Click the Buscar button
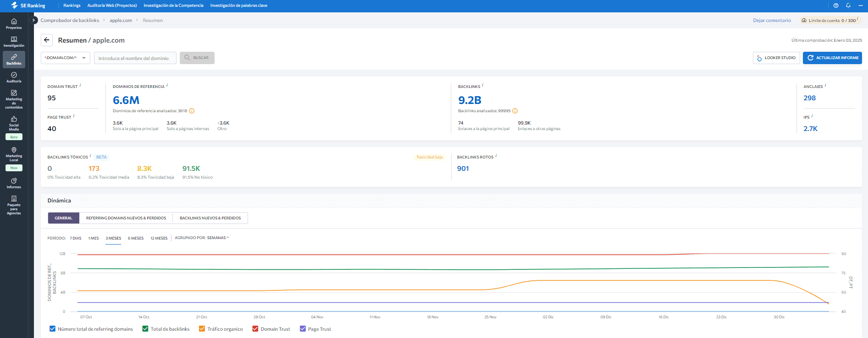The width and height of the screenshot is (868, 338). click(197, 58)
